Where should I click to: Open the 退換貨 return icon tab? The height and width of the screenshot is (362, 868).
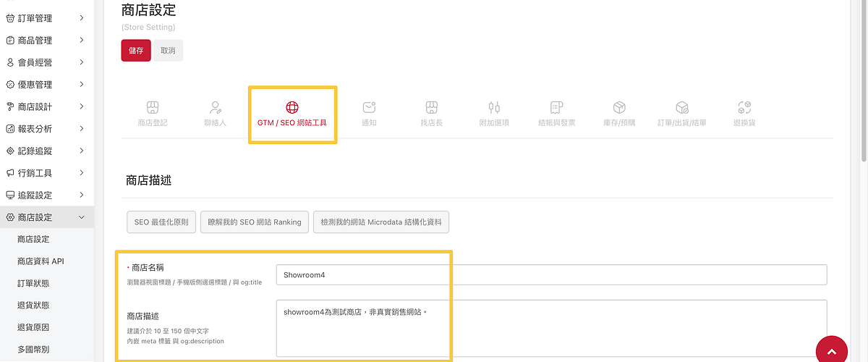point(744,108)
